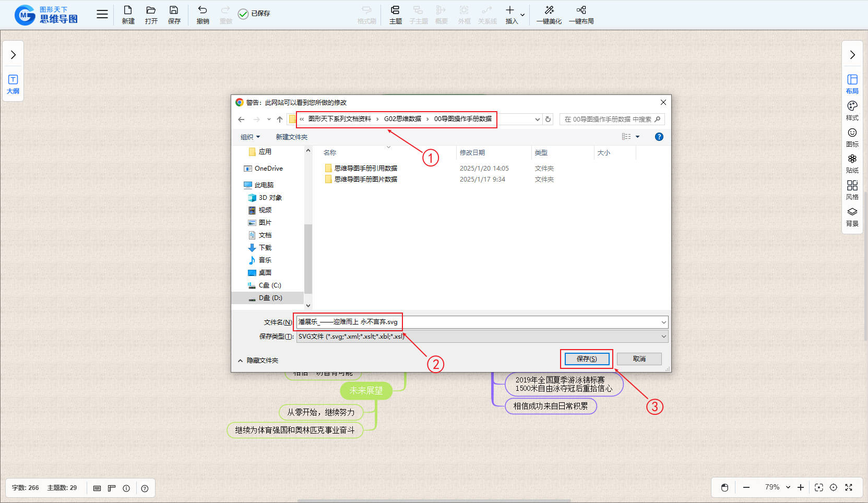This screenshot has width=868, height=503.
Task: Click the 一键美化 magic wand icon
Action: point(549,10)
